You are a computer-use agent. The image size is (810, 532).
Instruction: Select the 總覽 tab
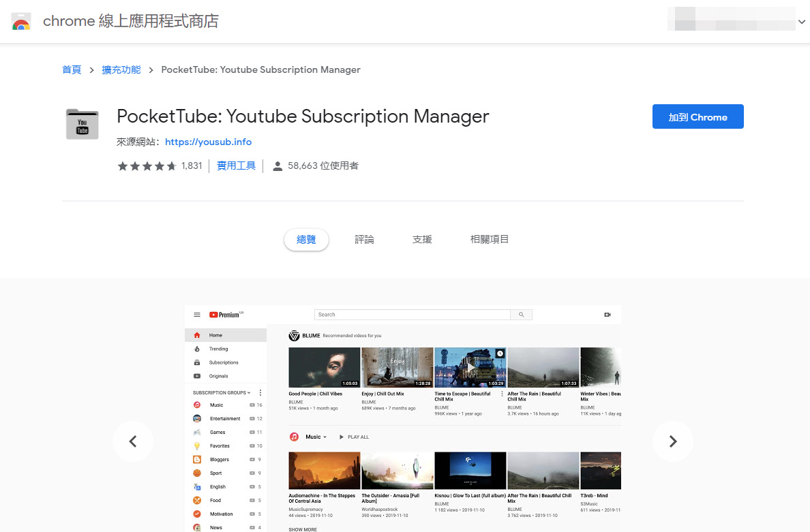(306, 239)
